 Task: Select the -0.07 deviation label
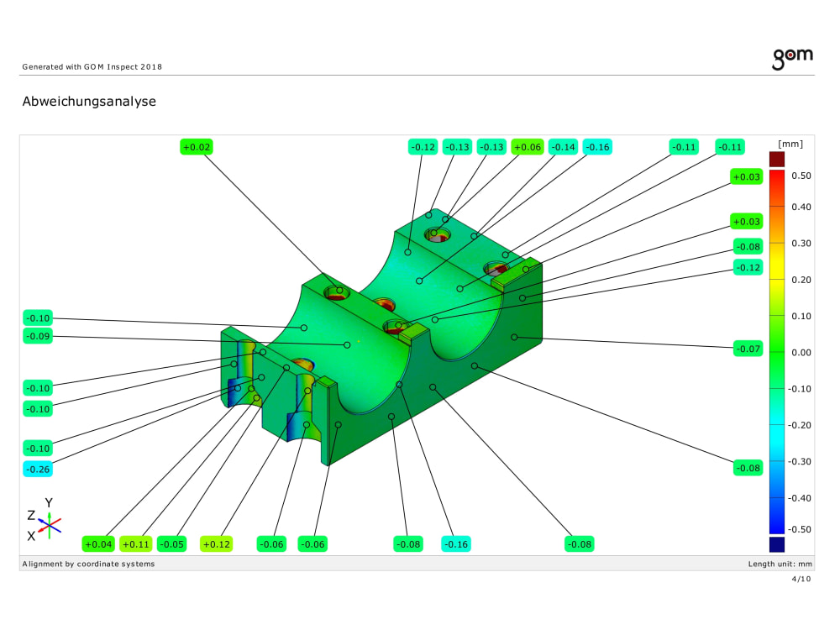click(x=748, y=349)
